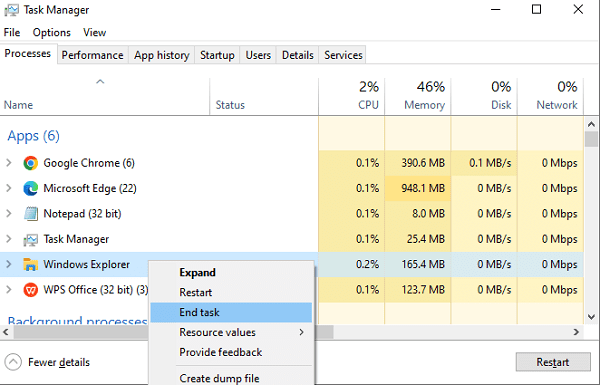Screen dimensions: 600x385
Task: Click the Google Chrome app icon
Action: click(31, 163)
